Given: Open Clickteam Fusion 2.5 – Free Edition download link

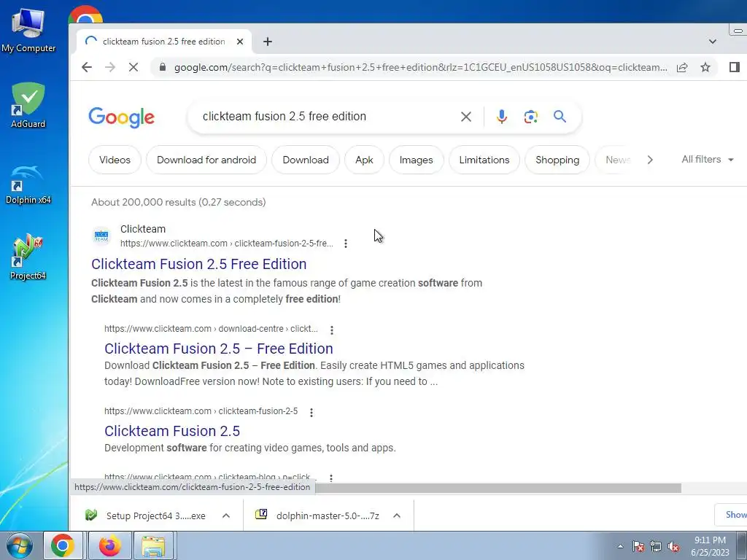Looking at the screenshot, I should click(219, 349).
